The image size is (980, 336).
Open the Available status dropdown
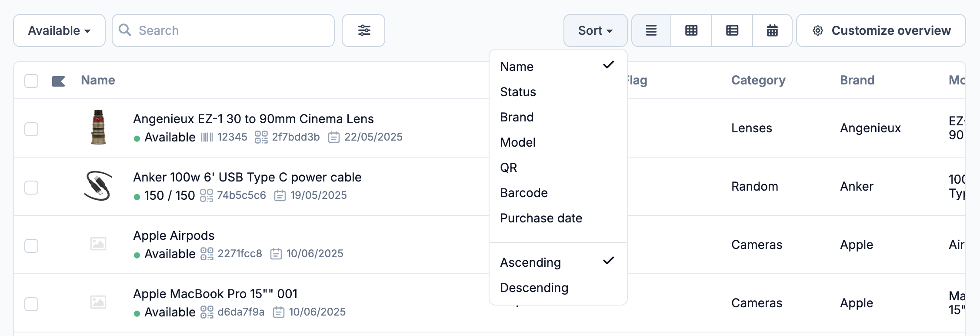pyautogui.click(x=59, y=30)
